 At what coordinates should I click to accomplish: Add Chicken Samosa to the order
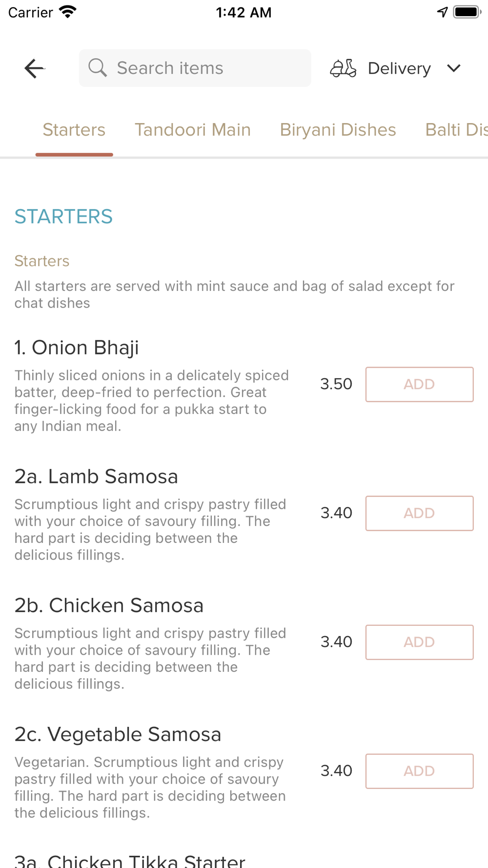point(419,642)
